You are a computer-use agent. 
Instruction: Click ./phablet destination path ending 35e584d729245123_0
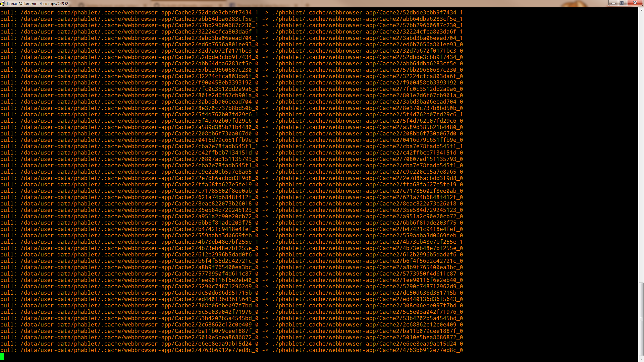pos(368,210)
